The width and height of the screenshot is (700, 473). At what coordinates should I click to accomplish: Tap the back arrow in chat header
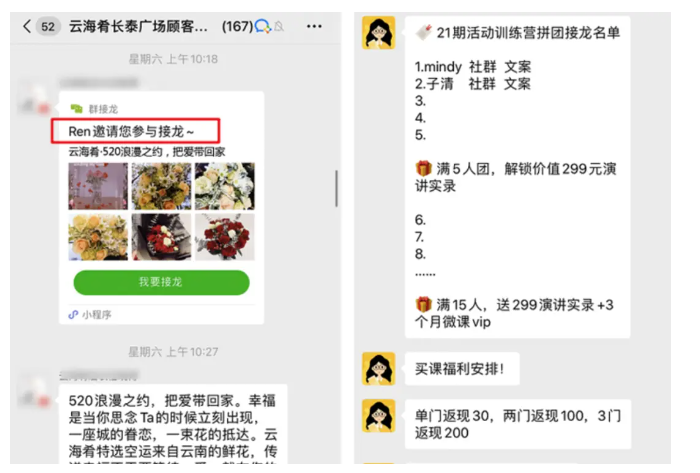[27, 26]
